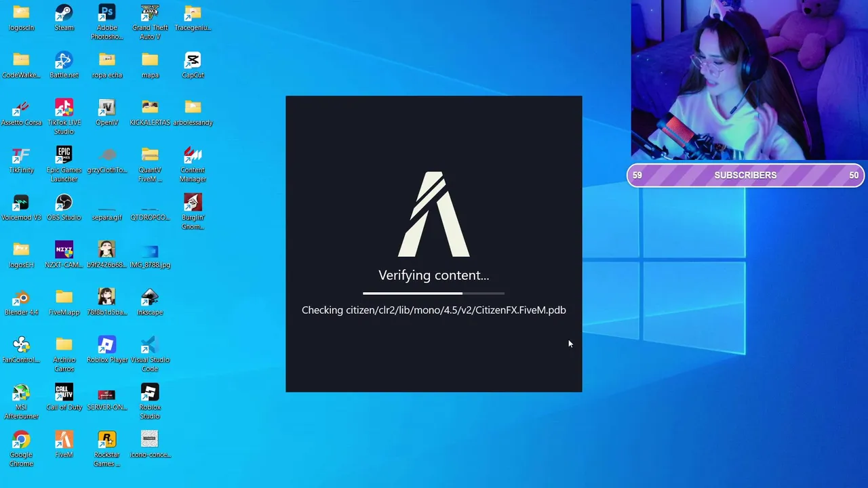Open the Burglin' Gnomes shortcut
This screenshot has height=488, width=868.
click(193, 212)
